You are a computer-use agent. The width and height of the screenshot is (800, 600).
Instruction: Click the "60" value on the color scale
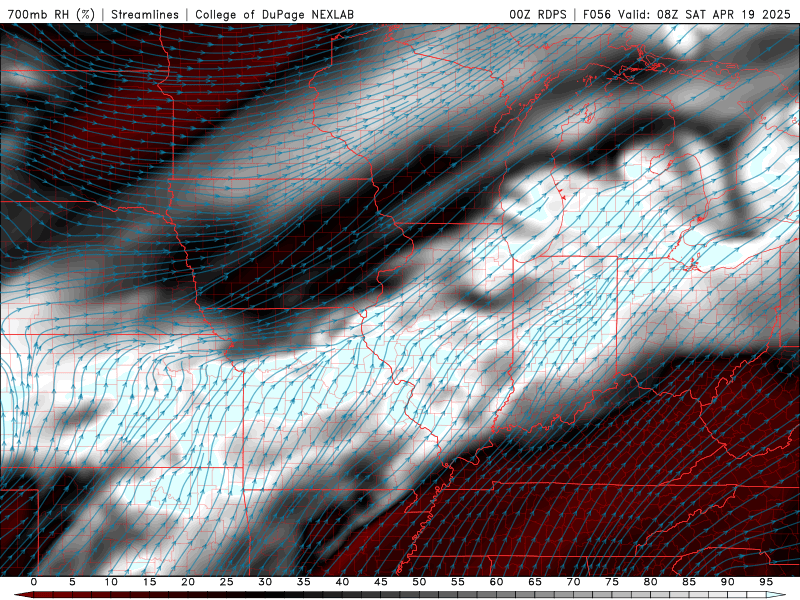coord(496,582)
